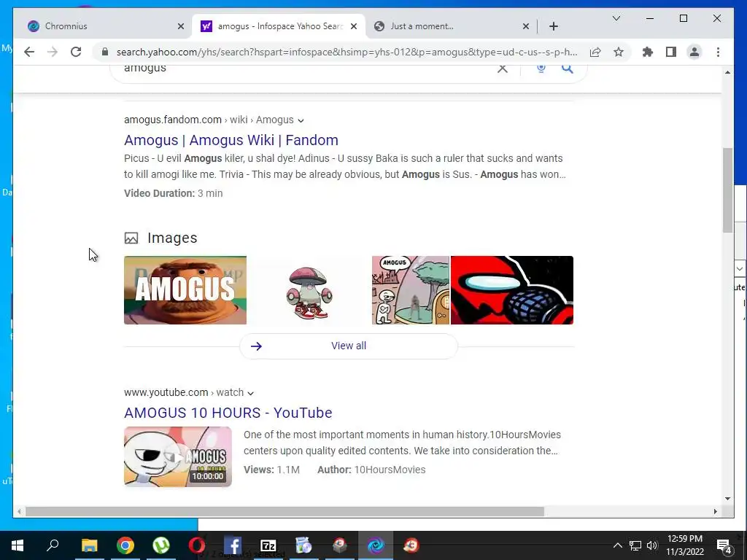Switch to the Just a moment tab
Screen dimensions: 747x560
click(x=450, y=26)
